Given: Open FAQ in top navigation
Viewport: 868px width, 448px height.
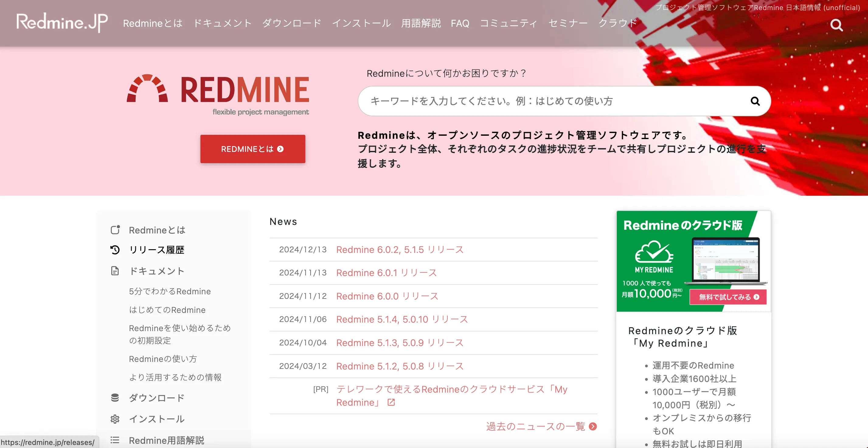Looking at the screenshot, I should click(460, 23).
